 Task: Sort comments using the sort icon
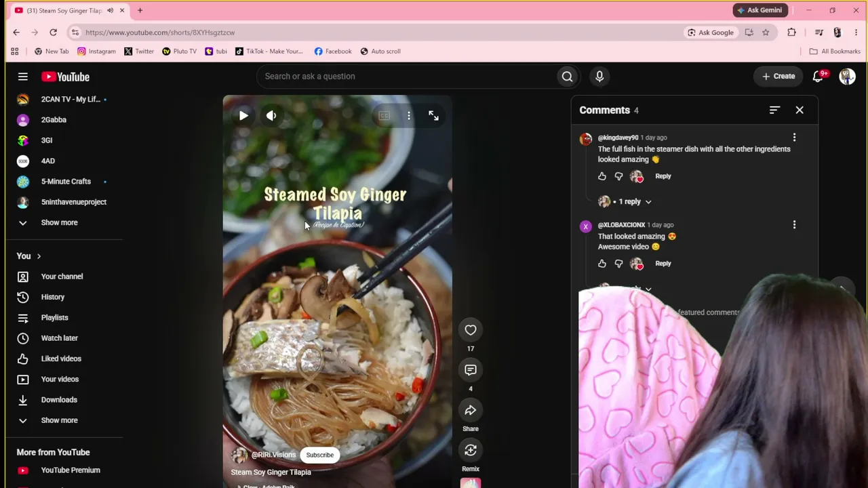pos(774,110)
